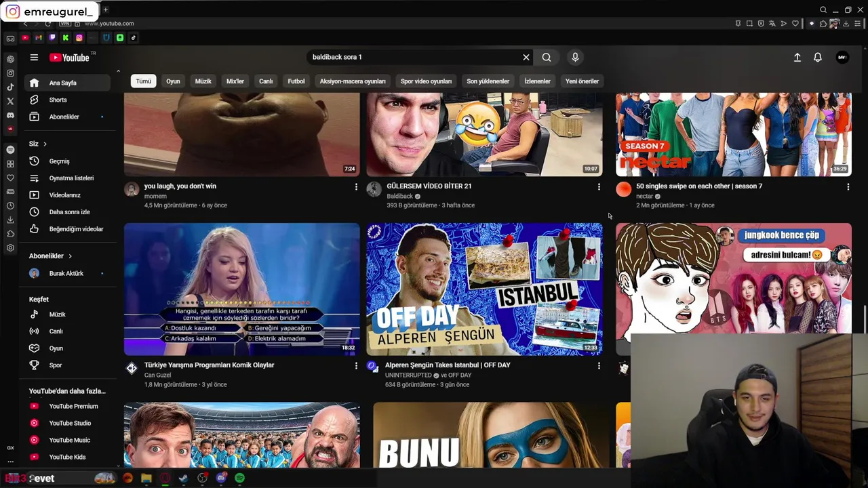Select the Spor video oyunları chip
Screen dimensions: 868x488
coord(426,81)
